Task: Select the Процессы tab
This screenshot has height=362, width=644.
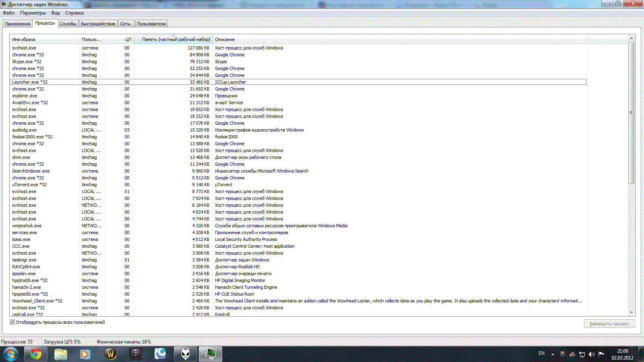Action: tap(45, 23)
